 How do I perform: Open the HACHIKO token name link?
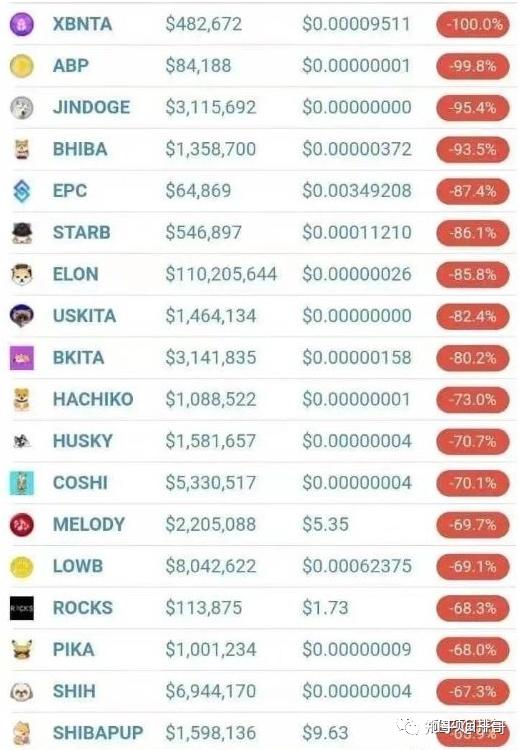[x=93, y=399]
